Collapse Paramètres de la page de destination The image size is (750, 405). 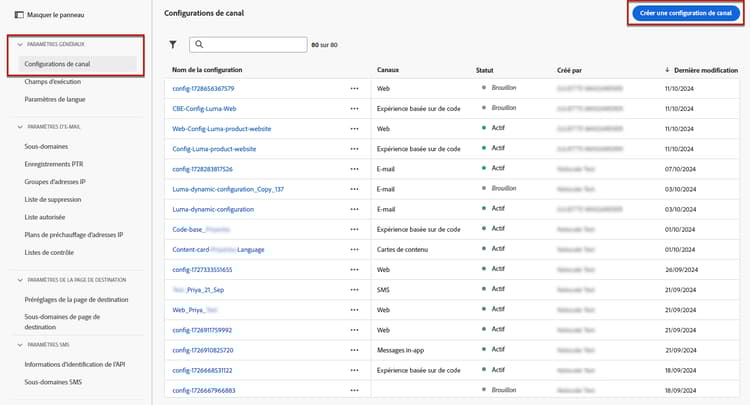point(20,278)
